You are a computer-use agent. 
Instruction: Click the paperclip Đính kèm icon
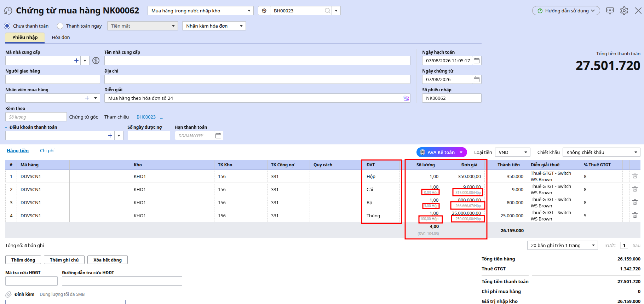(8, 294)
